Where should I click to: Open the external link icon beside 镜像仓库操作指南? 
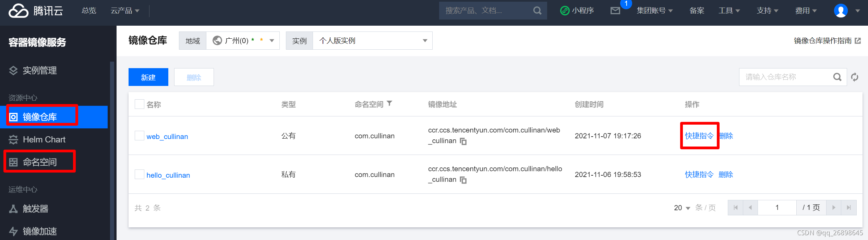[x=858, y=41]
